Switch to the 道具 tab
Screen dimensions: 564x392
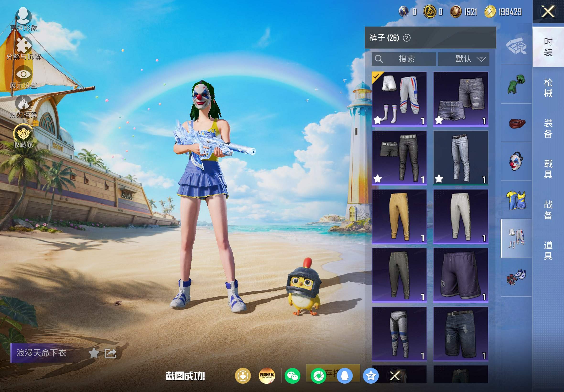[x=548, y=250]
